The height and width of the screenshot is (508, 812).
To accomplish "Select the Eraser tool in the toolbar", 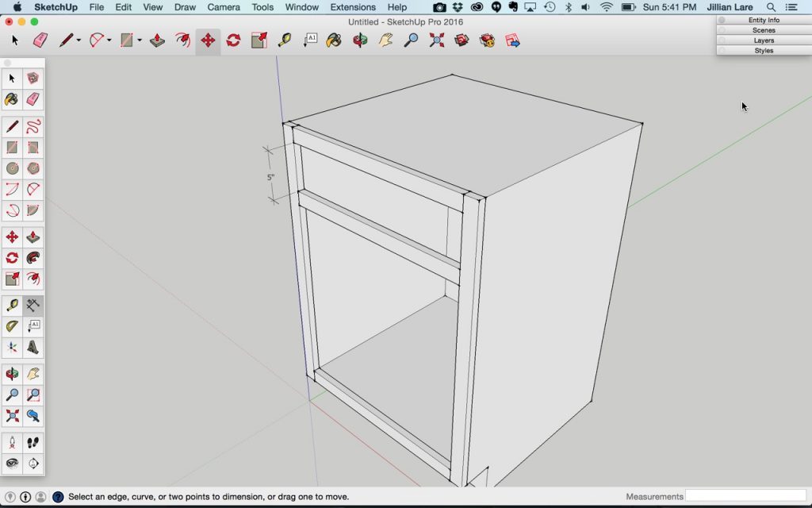I will point(40,40).
